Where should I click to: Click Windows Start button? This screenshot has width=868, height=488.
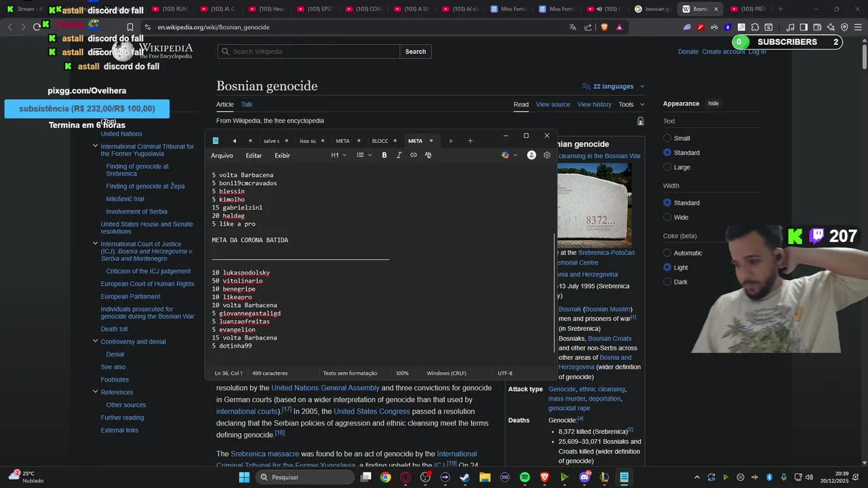pyautogui.click(x=244, y=477)
